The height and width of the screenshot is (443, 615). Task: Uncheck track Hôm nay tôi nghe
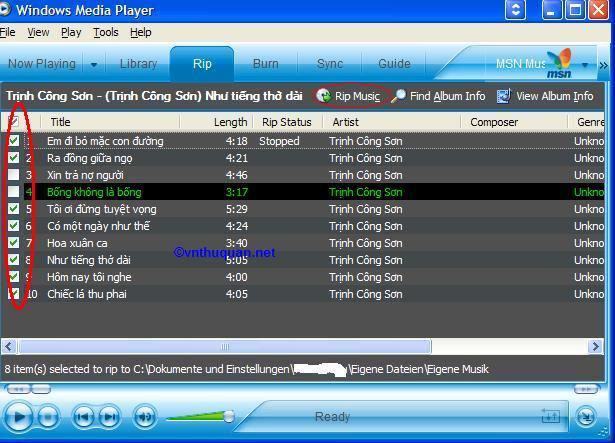[x=14, y=277]
